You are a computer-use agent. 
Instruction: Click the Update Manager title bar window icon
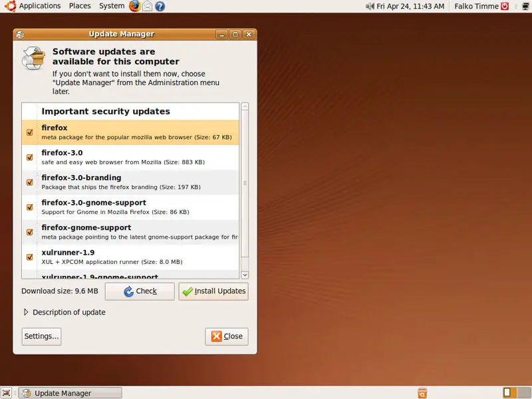point(21,35)
